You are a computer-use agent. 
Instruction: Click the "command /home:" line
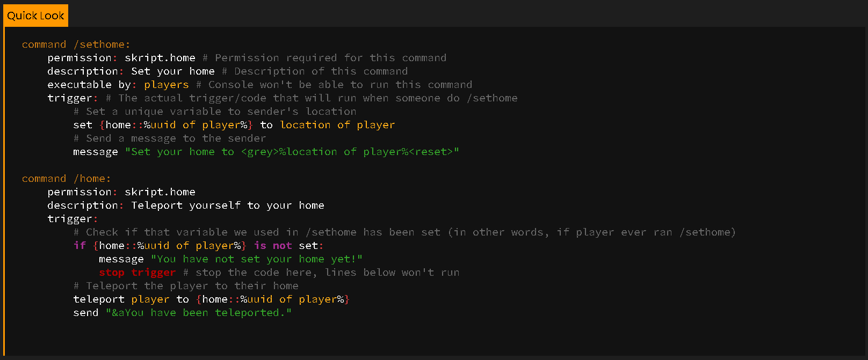[x=66, y=179]
